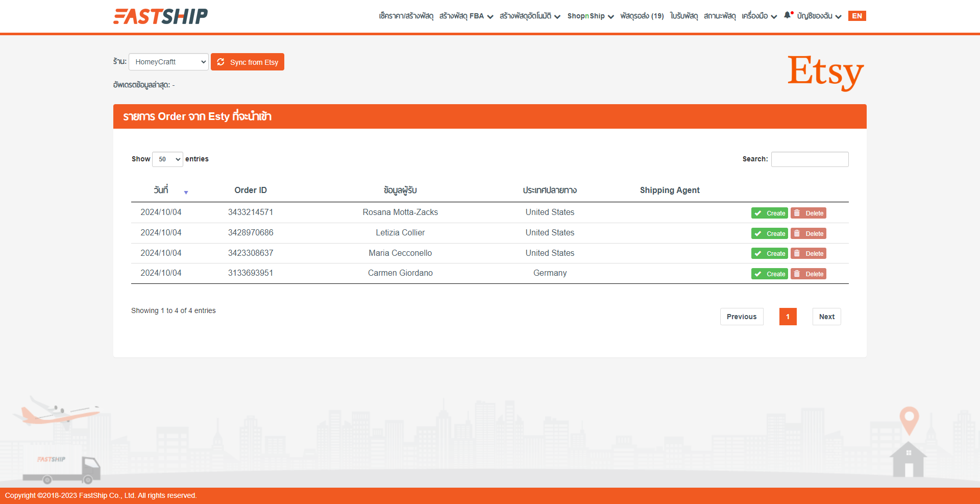This screenshot has height=504, width=980.
Task: Open the เช็คราคา/สร้างพัสดุ menu item
Action: tap(406, 16)
